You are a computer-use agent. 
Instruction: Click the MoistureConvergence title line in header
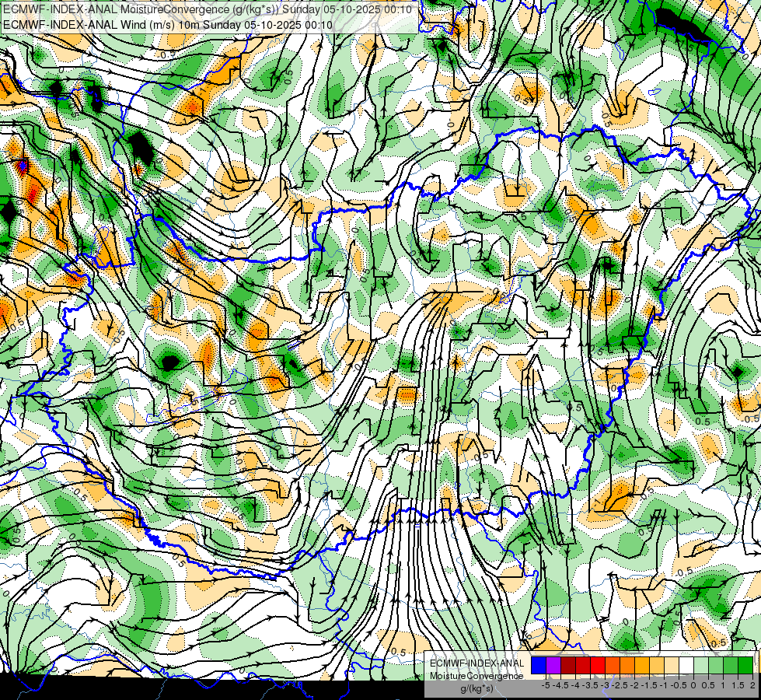pos(208,9)
